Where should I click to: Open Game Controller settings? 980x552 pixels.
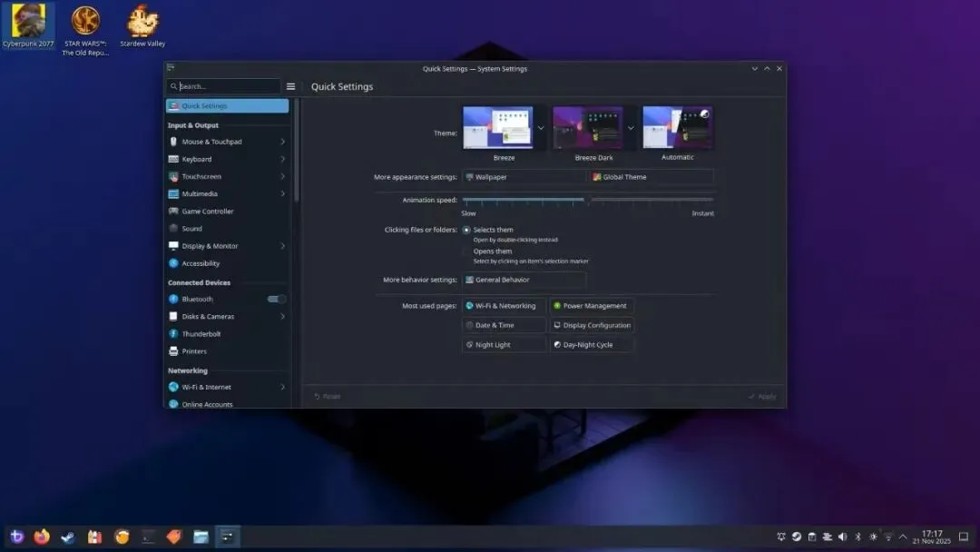(228, 212)
